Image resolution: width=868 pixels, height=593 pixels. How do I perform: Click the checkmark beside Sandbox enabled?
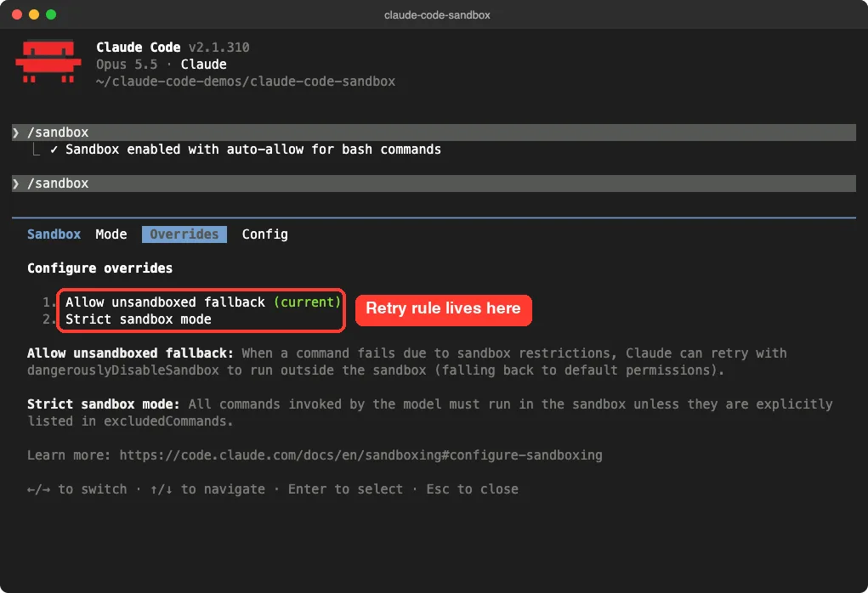coord(54,150)
